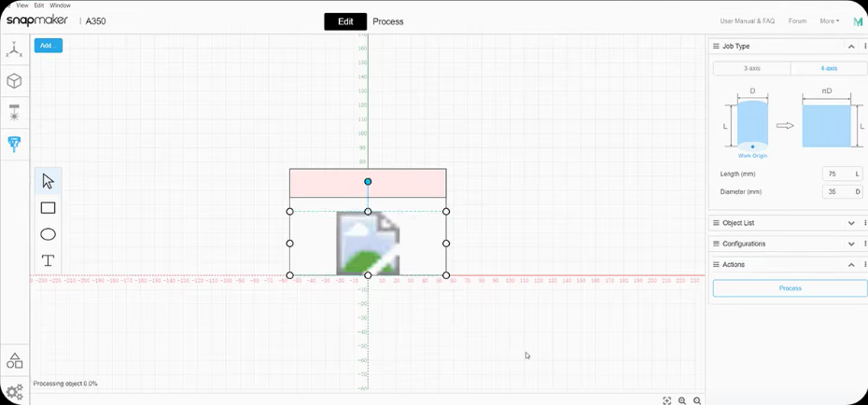Switch to the 3D printing cube icon
Image resolution: width=868 pixels, height=405 pixels.
pyautogui.click(x=14, y=81)
